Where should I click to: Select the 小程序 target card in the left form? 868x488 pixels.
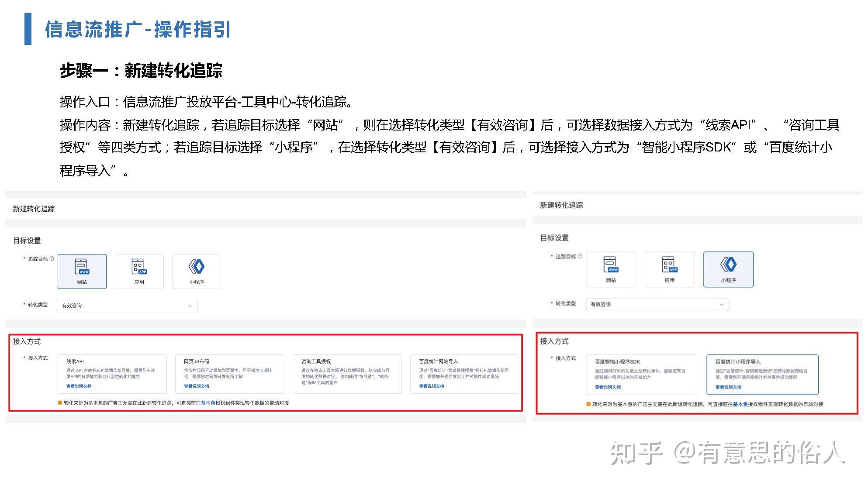[x=197, y=271]
